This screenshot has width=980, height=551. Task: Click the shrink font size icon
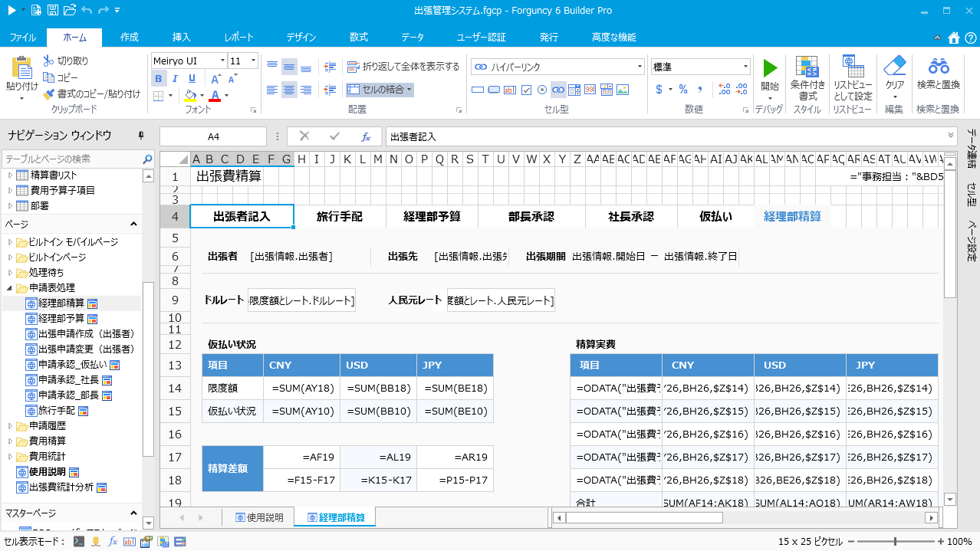tap(232, 78)
